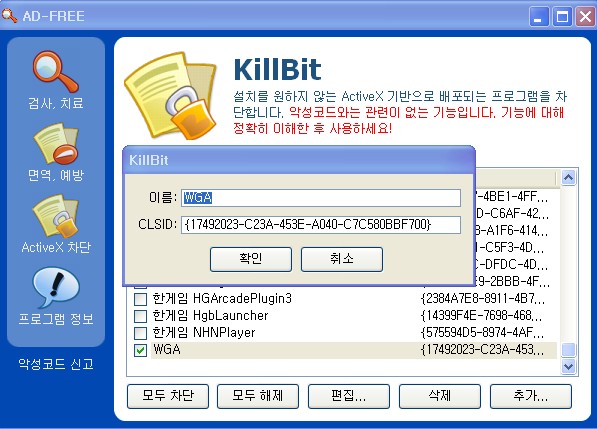Viewport: 597px width, 429px height.
Task: Open the 프로그램 정보 speech bubble icon
Action: click(x=56, y=287)
